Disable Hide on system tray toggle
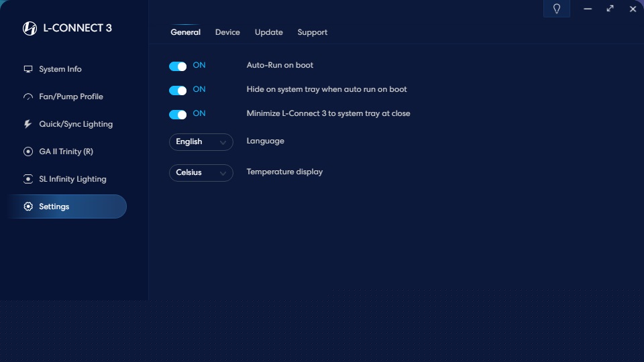The image size is (644, 362). pos(178,90)
